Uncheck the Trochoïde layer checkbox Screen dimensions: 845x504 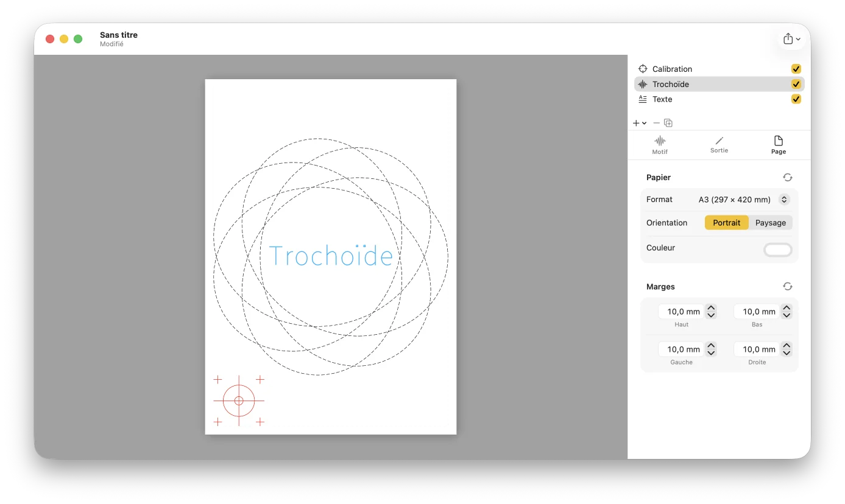796,84
